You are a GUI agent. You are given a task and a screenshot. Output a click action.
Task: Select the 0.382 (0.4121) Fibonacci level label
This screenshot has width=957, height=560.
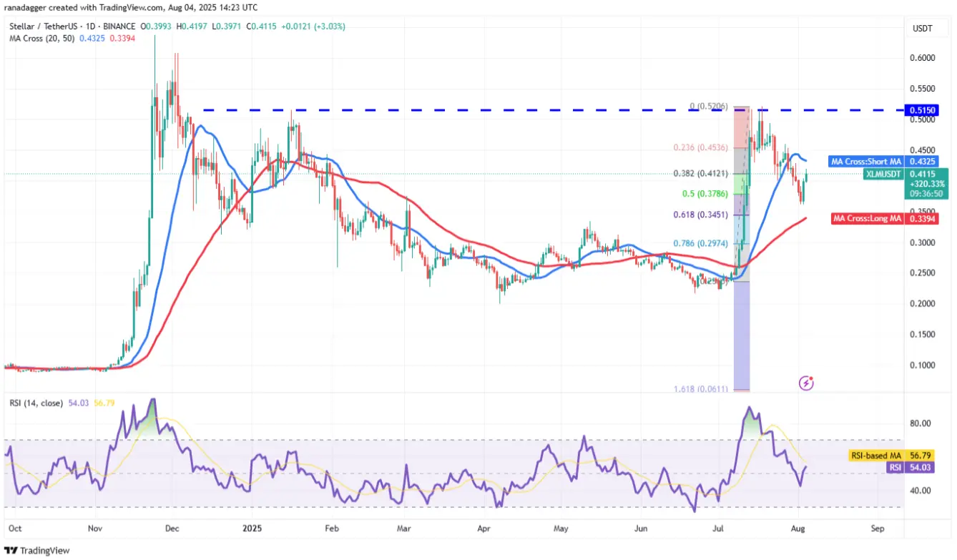pyautogui.click(x=700, y=174)
